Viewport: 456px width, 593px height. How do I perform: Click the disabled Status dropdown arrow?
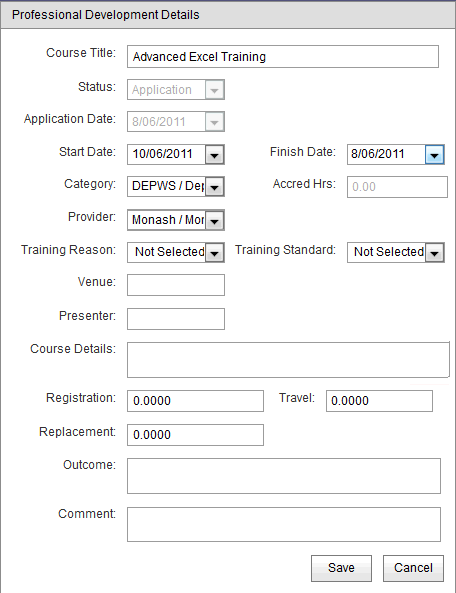[214, 90]
